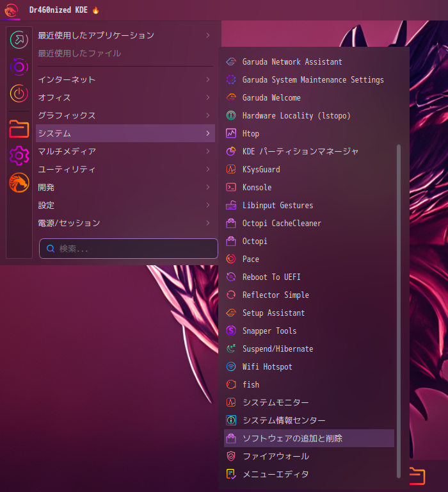
Task: Expand the オフィス category chevron
Action: [208, 97]
